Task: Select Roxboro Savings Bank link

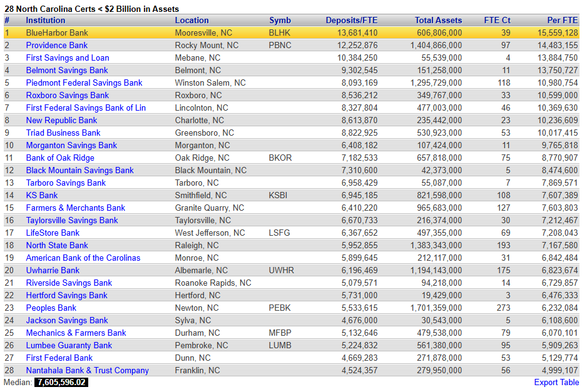Action: click(x=68, y=96)
